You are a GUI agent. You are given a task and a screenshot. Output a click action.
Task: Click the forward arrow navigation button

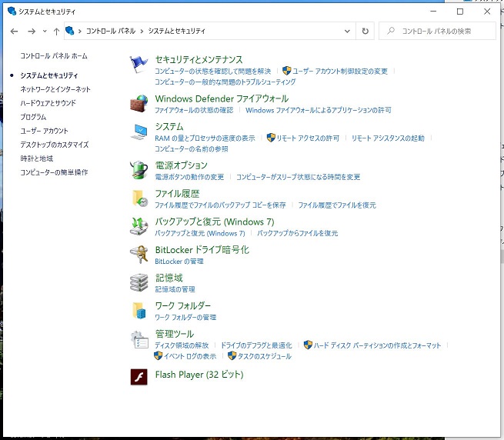32,32
